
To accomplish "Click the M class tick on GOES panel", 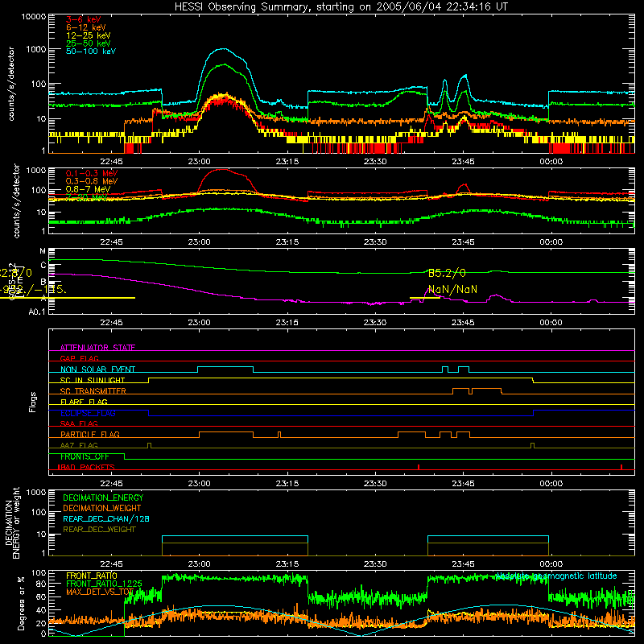I will click(x=43, y=251).
